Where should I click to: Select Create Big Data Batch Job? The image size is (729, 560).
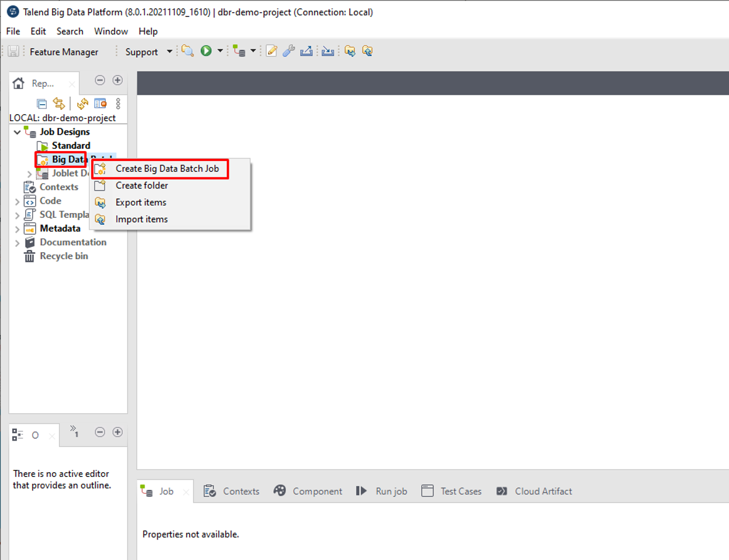[x=167, y=169]
